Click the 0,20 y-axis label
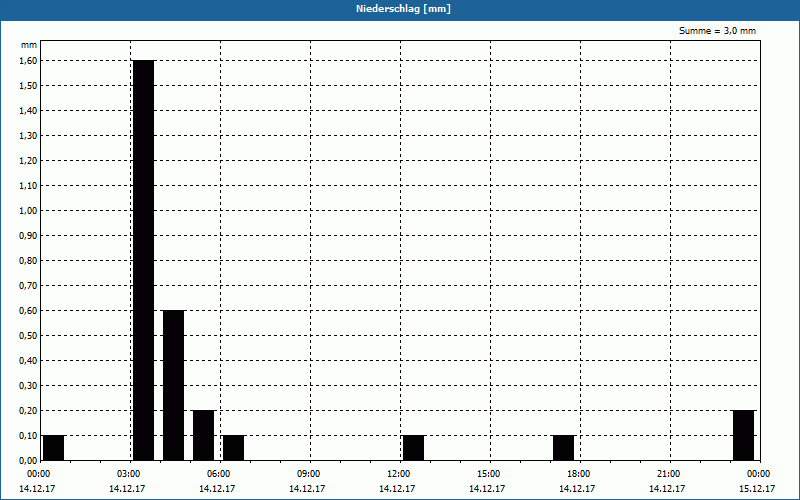This screenshot has width=800, height=500. coord(28,410)
